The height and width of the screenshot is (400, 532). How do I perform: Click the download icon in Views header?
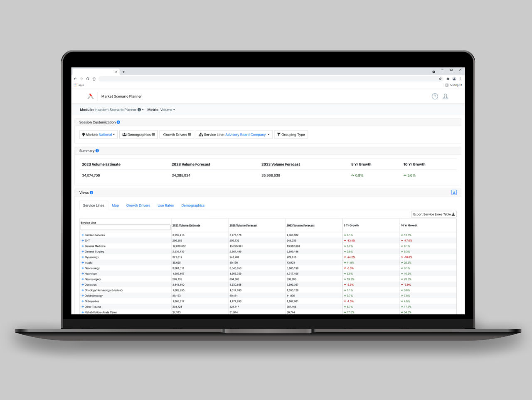pyautogui.click(x=454, y=193)
